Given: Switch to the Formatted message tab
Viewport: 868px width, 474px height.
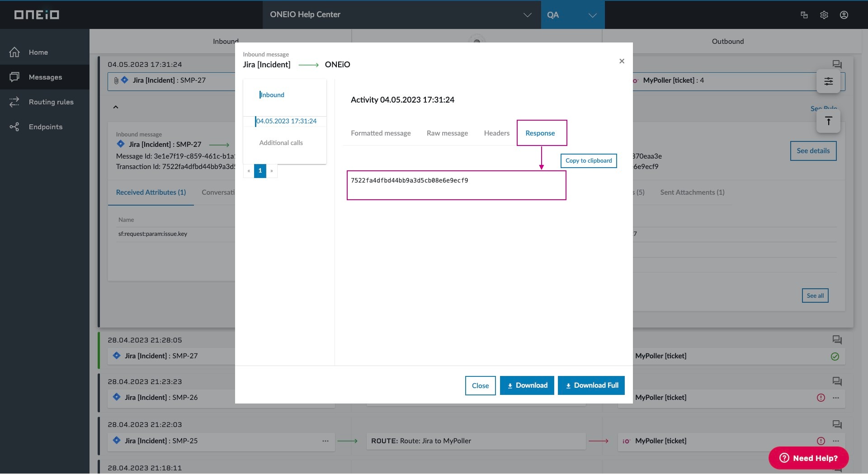Looking at the screenshot, I should pyautogui.click(x=381, y=133).
